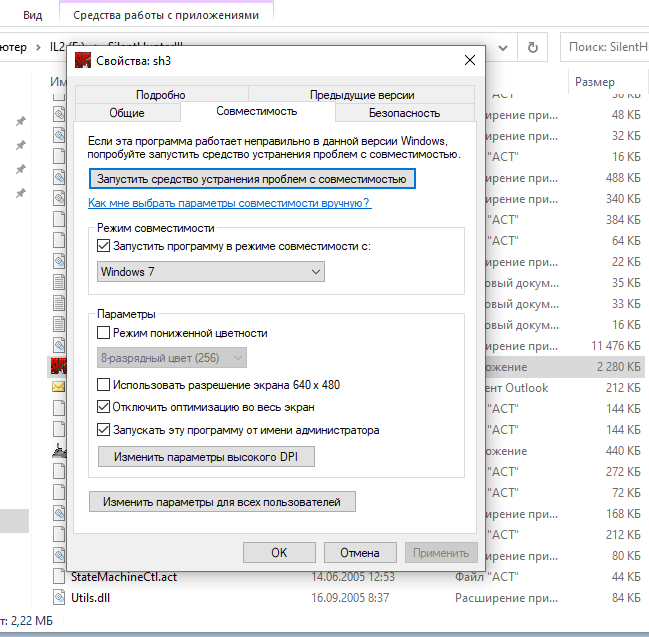Select the DLL icon in 11 476 КБ row
Screen dimensions: 649x637
[x=59, y=346]
